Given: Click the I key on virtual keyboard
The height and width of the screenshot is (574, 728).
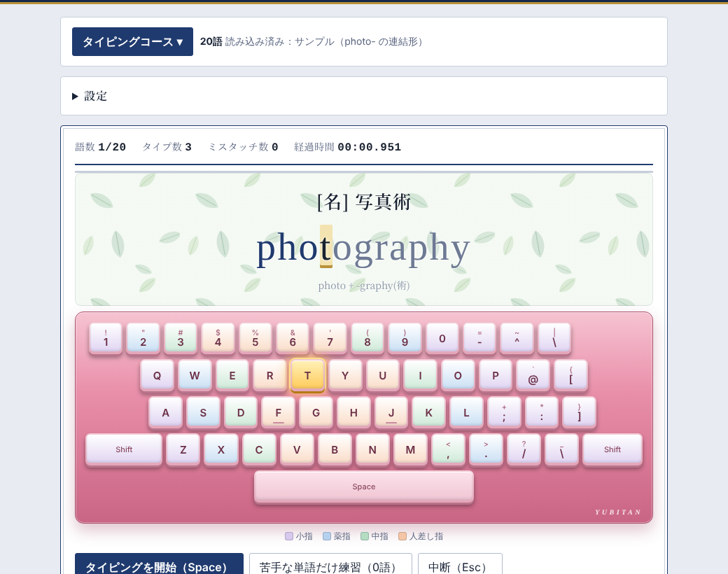Looking at the screenshot, I should (x=420, y=375).
